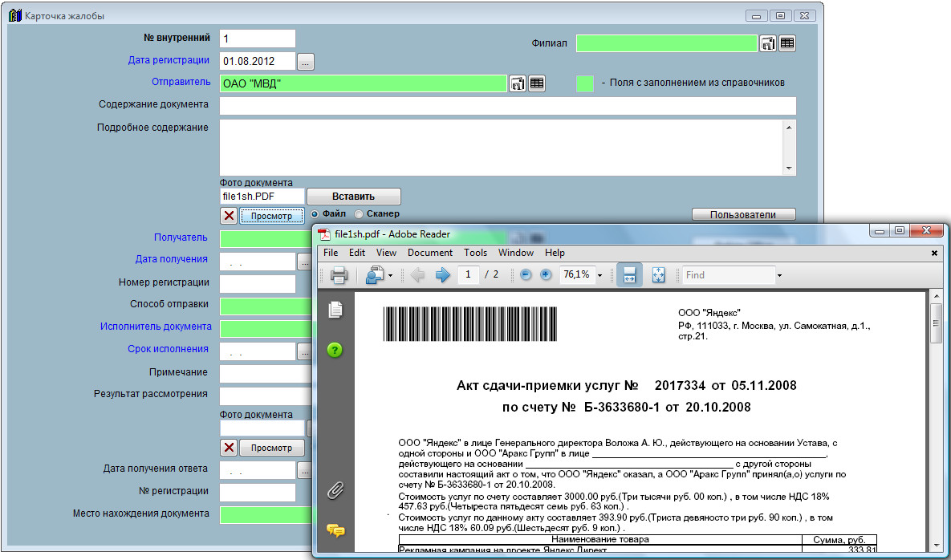This screenshot has width=951, height=560.
Task: Open the Document menu in Adobe Reader
Action: click(430, 253)
